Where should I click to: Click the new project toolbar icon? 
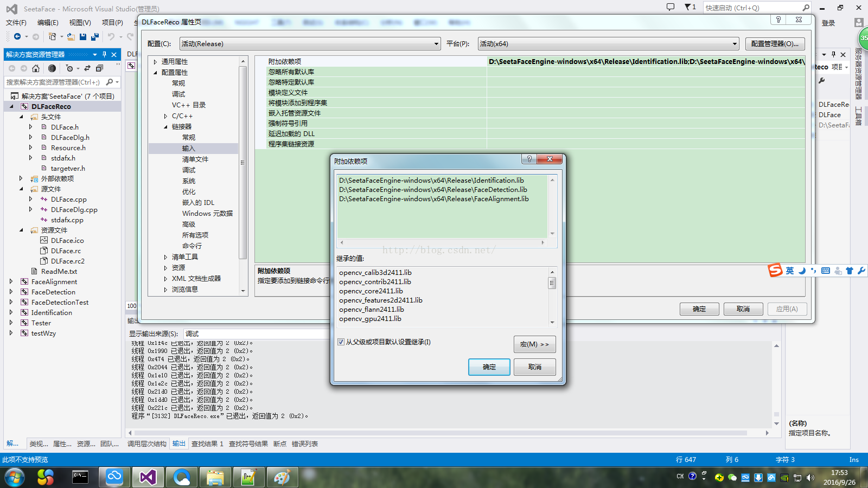coord(52,36)
